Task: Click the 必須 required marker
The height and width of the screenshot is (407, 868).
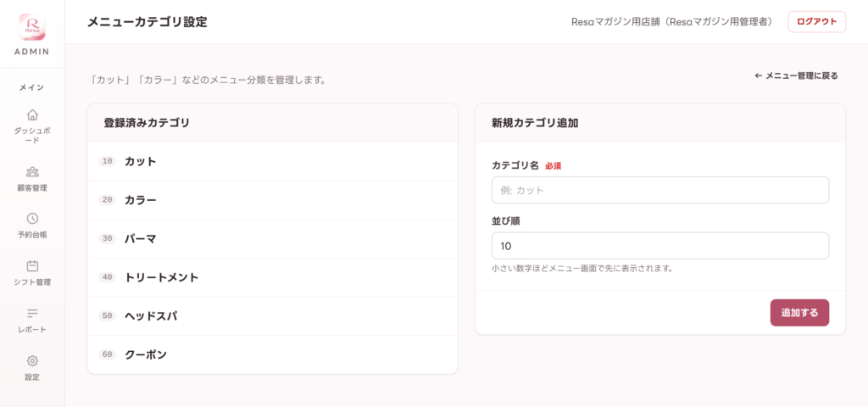Action: [553, 165]
